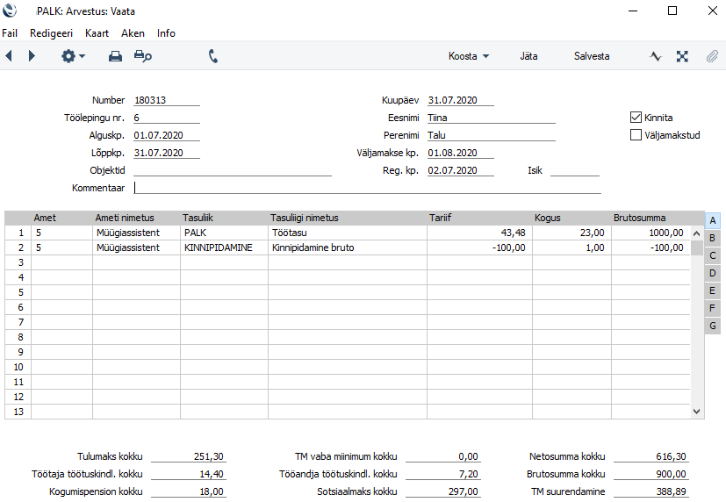
Task: Switch to table tab G
Action: coord(713,326)
